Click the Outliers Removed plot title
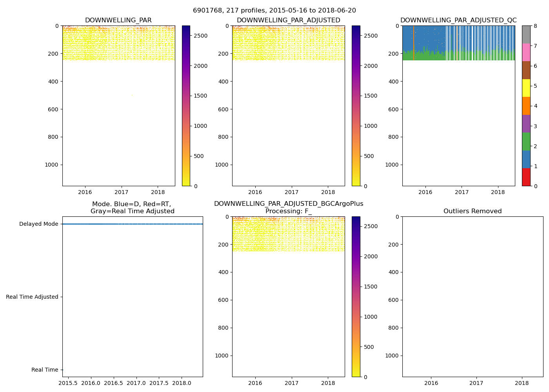Viewport: 549px width, 392px height. [472, 211]
